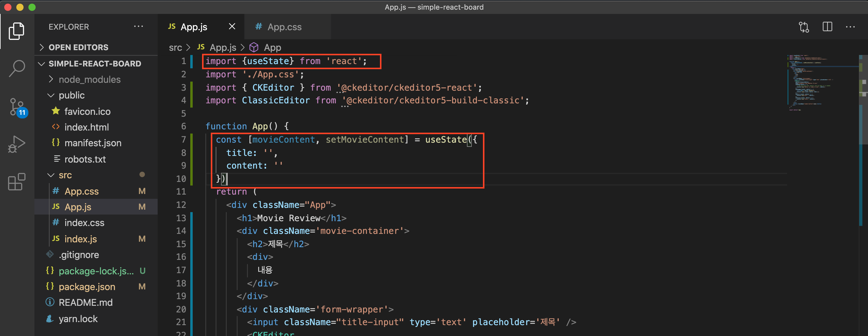The image size is (868, 336).
Task: Open the Search view in the Activity Bar
Action: tap(17, 68)
